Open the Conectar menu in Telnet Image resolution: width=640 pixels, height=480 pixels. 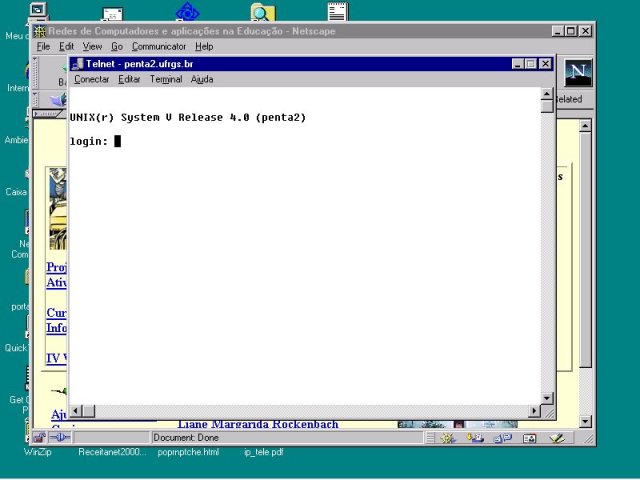pyautogui.click(x=91, y=79)
